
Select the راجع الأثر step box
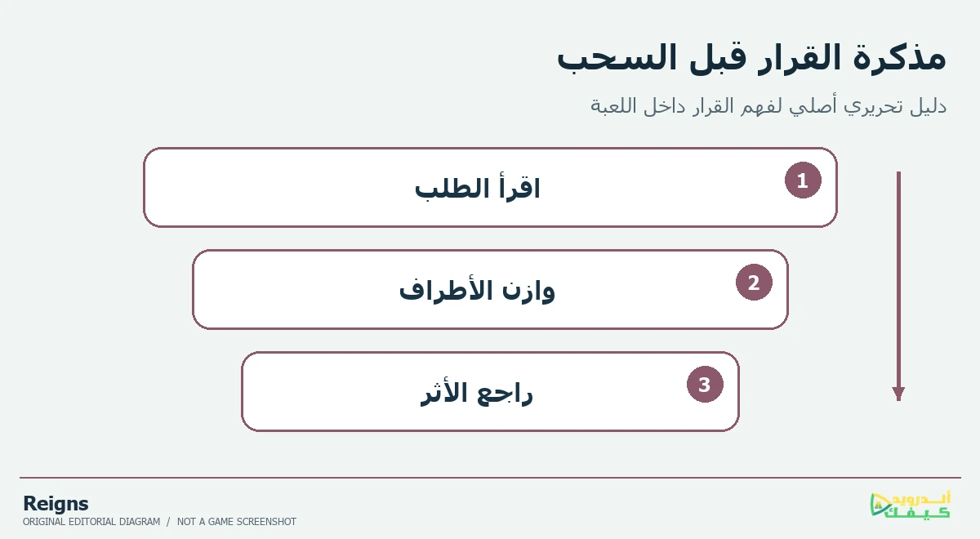click(x=490, y=391)
